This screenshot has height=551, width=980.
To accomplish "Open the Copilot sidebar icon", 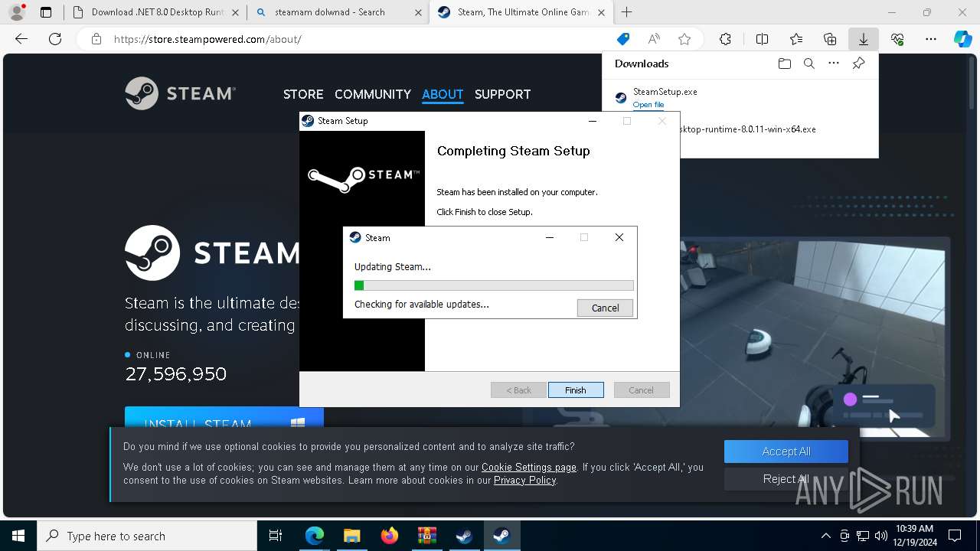I will click(x=963, y=39).
